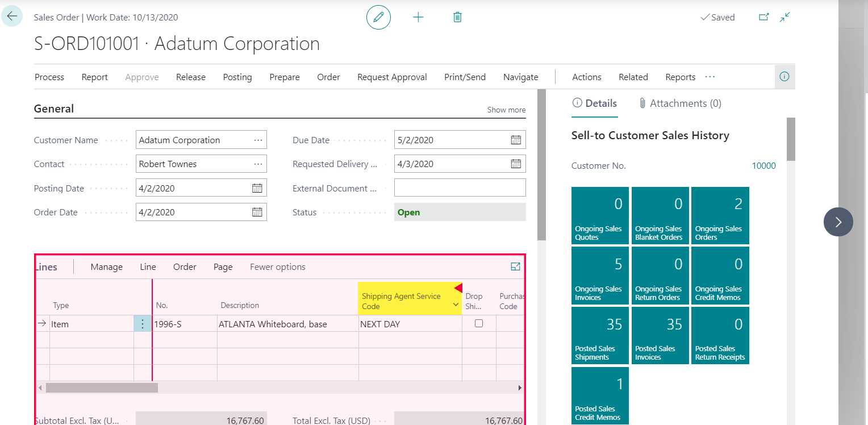The height and width of the screenshot is (425, 868).
Task: Open the Prepare menu
Action: (x=285, y=77)
